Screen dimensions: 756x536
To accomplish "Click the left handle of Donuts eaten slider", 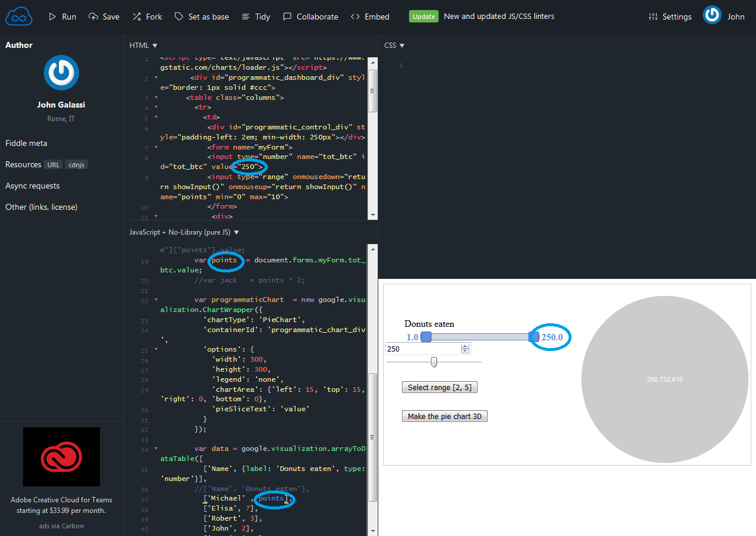I will coord(426,337).
